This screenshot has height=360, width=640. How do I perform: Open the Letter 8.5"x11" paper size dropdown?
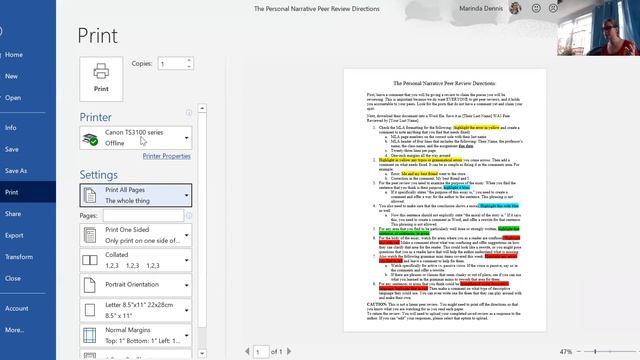coord(136,310)
